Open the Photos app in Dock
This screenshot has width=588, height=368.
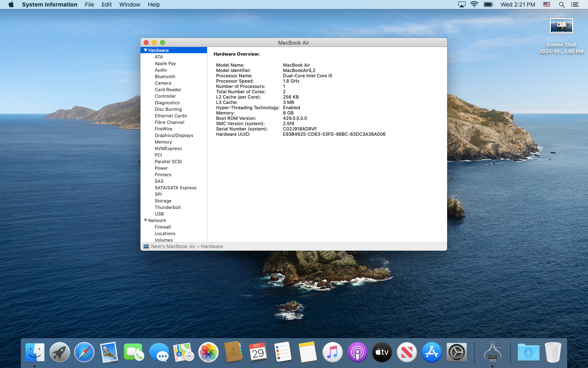tap(208, 352)
